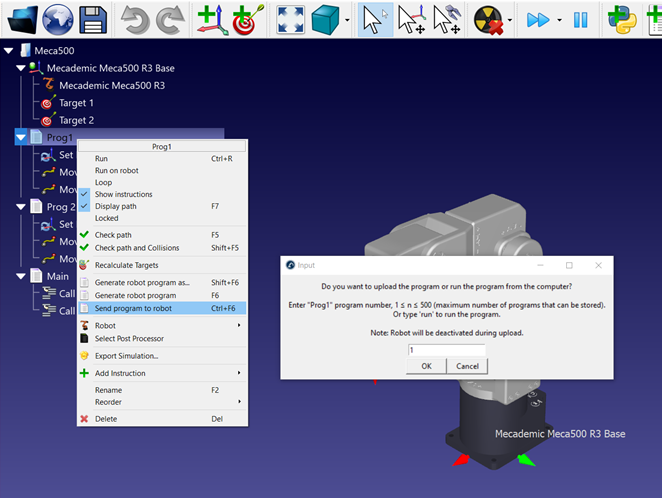Click the Fit all view icon
Viewport: 662px width, 498px height.
point(291,18)
